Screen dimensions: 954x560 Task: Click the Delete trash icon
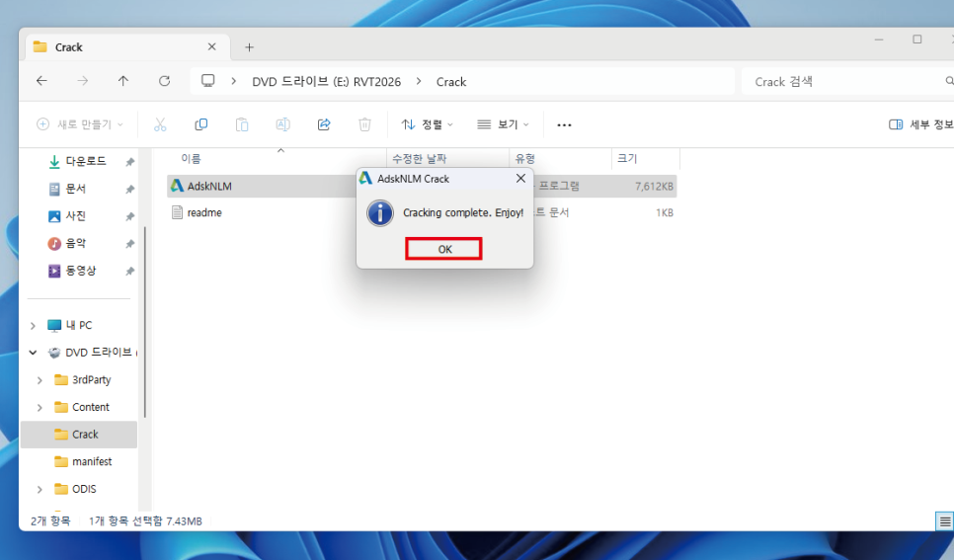[x=364, y=124]
